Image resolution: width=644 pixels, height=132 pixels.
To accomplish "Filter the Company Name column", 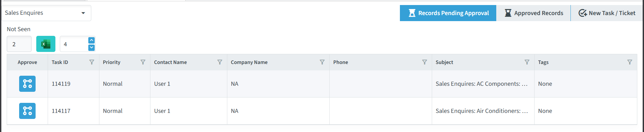I will point(322,62).
